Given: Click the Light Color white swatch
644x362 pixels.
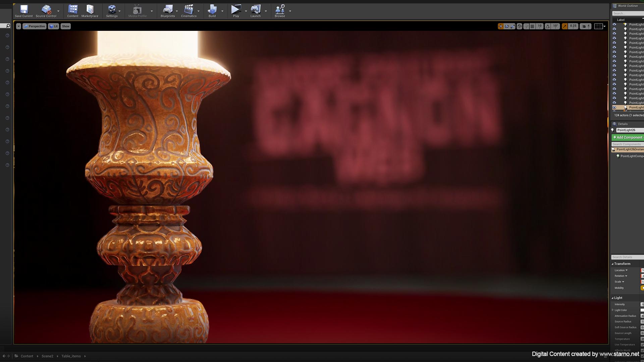Looking at the screenshot, I should [642, 310].
